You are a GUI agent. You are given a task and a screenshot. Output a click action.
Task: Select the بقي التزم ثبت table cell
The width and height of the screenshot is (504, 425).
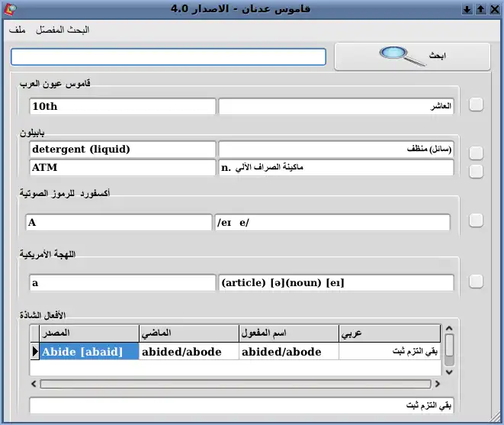tap(390, 351)
